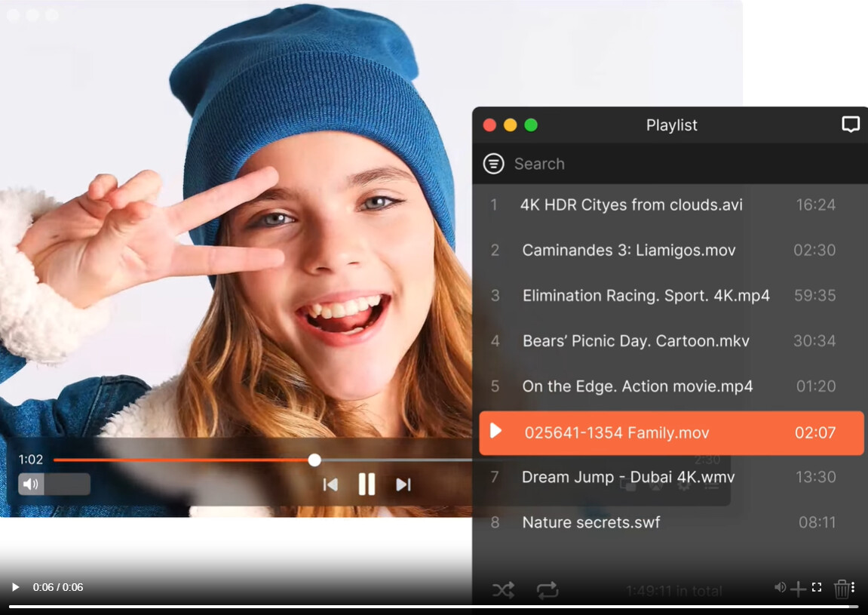Toggle shuffle mode in the playlist
Viewport: 868px width, 615px height.
[x=503, y=590]
